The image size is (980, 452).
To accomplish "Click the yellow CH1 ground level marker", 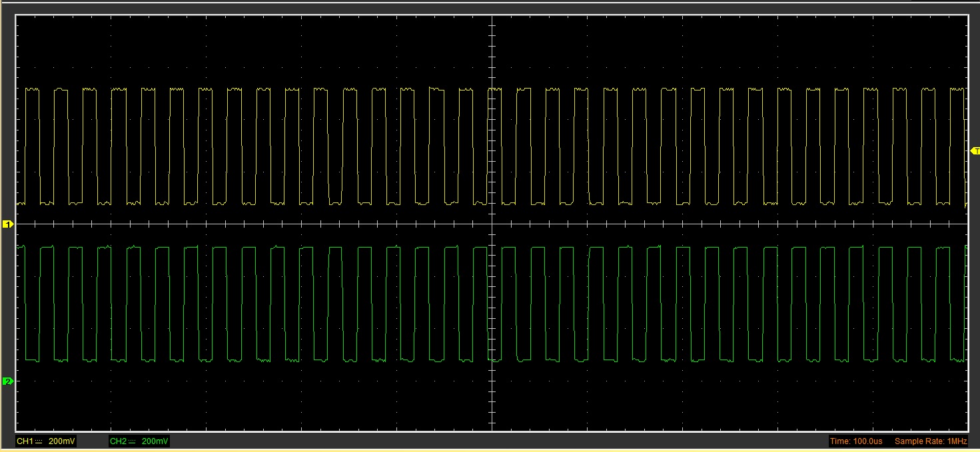I will tap(8, 224).
